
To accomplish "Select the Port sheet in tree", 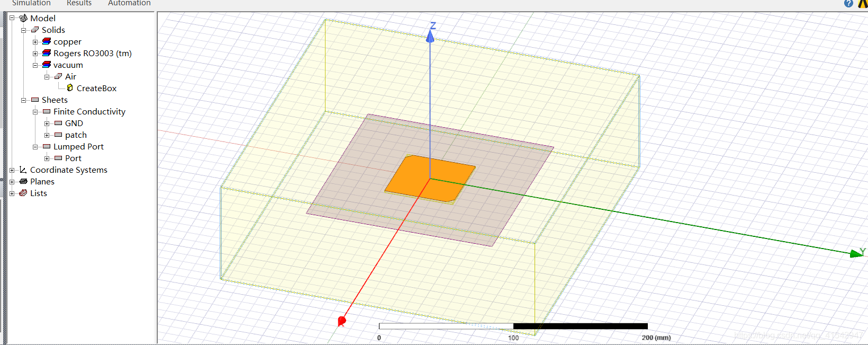I will [x=73, y=158].
